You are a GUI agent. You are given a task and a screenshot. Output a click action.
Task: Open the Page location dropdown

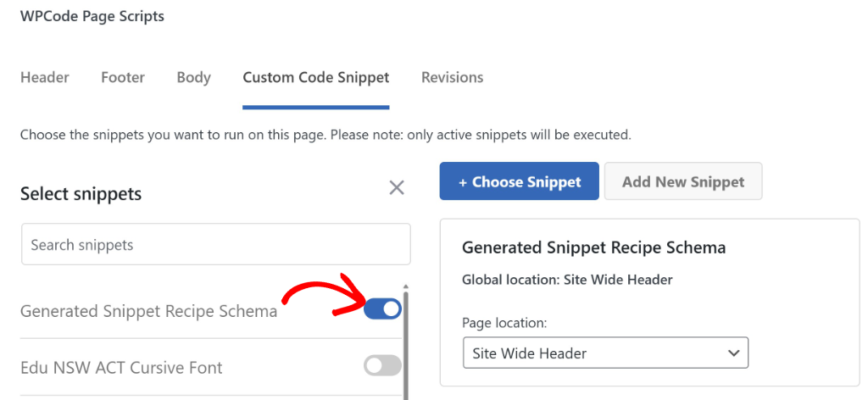pos(604,353)
